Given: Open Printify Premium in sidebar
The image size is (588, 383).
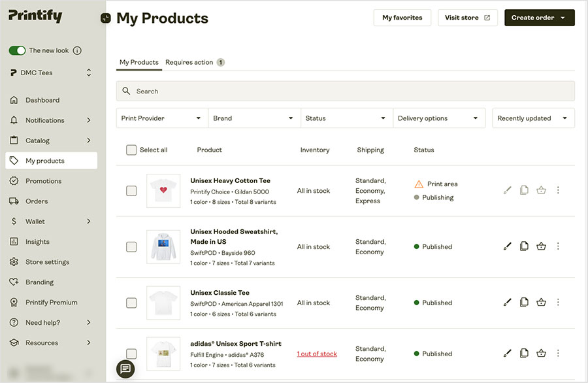Looking at the screenshot, I should click(x=52, y=303).
